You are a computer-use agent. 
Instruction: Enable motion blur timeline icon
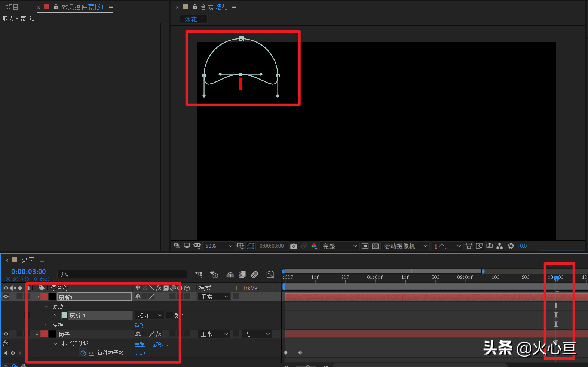point(255,275)
